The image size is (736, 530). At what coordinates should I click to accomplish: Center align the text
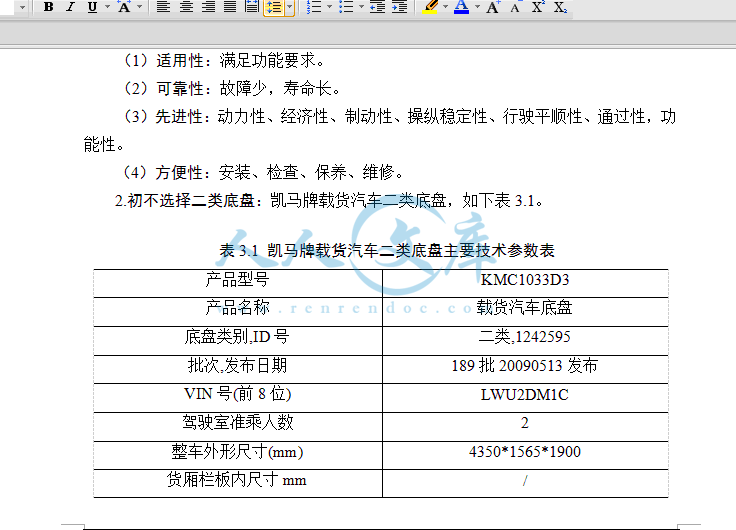[186, 7]
